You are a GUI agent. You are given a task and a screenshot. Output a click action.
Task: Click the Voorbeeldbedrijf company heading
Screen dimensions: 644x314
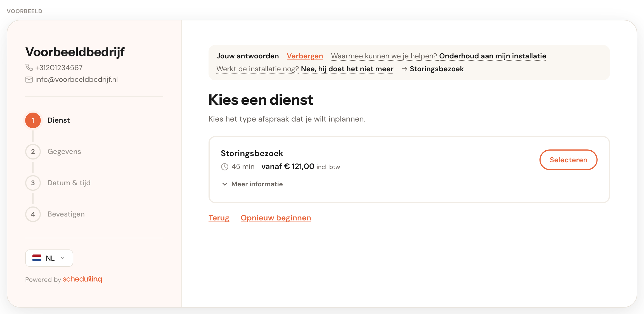[x=75, y=52]
